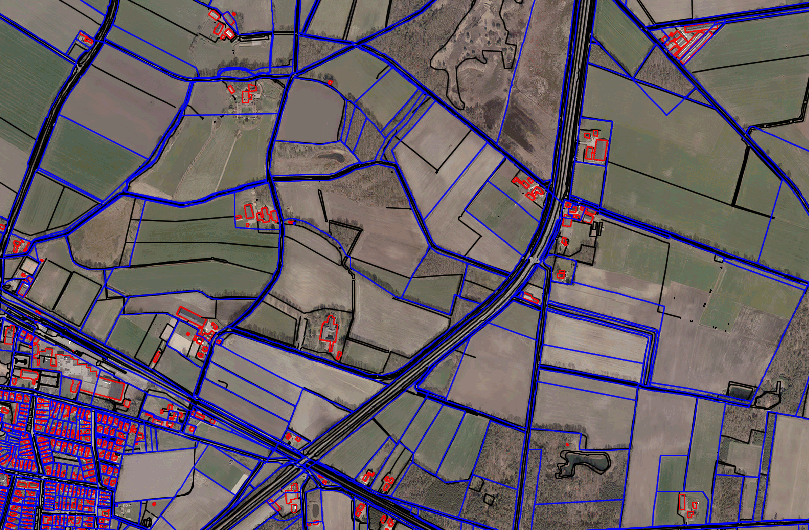Select the small rectangular pond beside woodland
The width and height of the screenshot is (809, 530).
click(740, 392)
